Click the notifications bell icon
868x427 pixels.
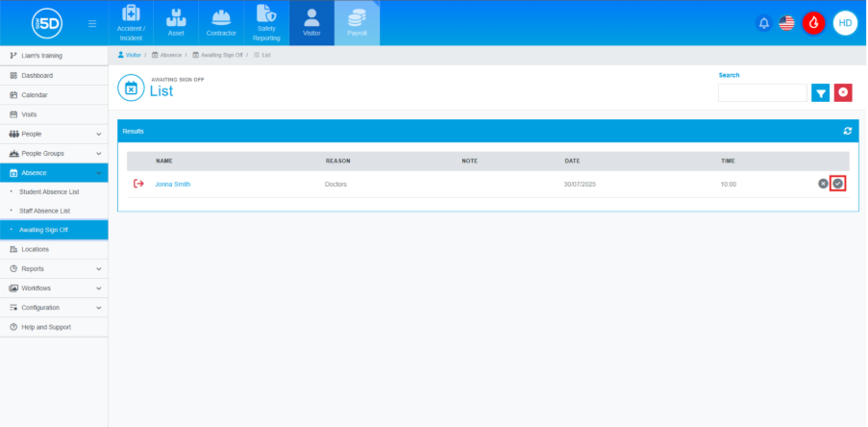pos(764,23)
